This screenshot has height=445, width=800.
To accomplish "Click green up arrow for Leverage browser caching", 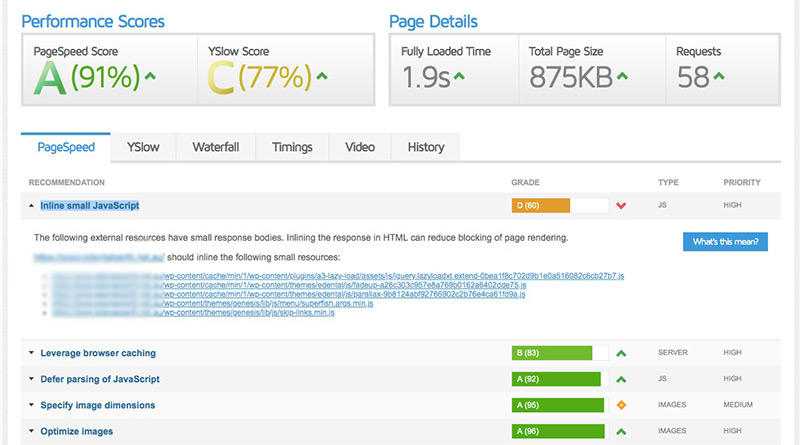I will (621, 353).
